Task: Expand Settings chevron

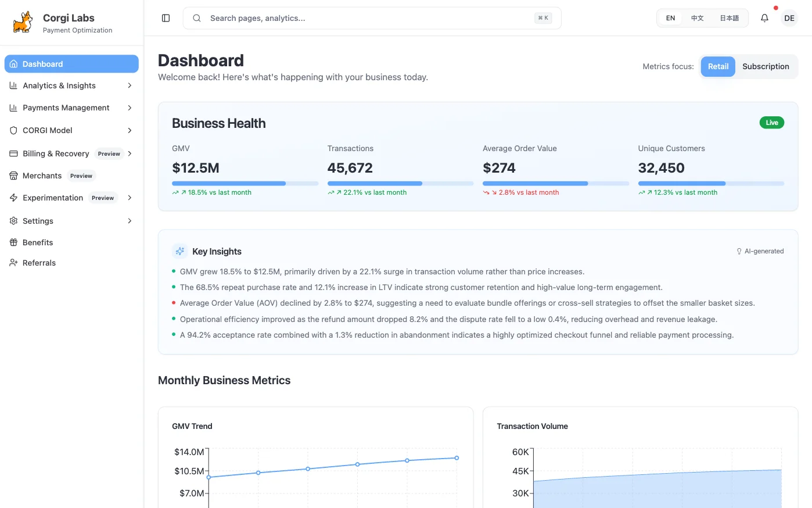Action: tap(130, 221)
